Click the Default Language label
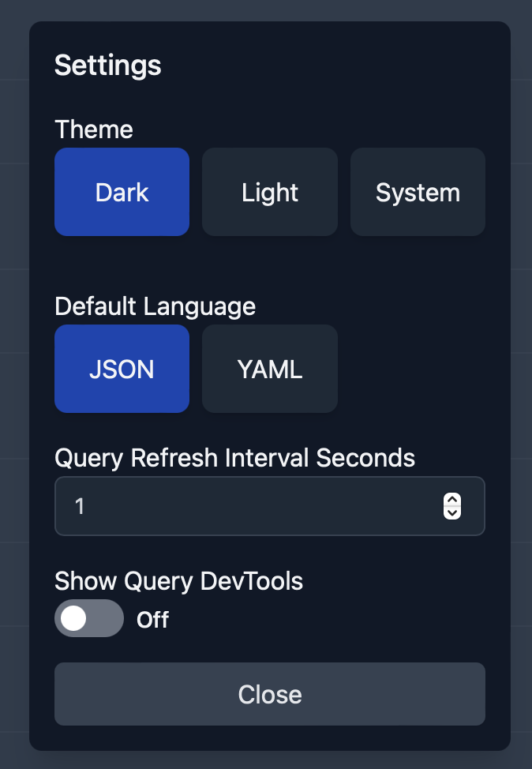This screenshot has height=769, width=532. pos(155,306)
